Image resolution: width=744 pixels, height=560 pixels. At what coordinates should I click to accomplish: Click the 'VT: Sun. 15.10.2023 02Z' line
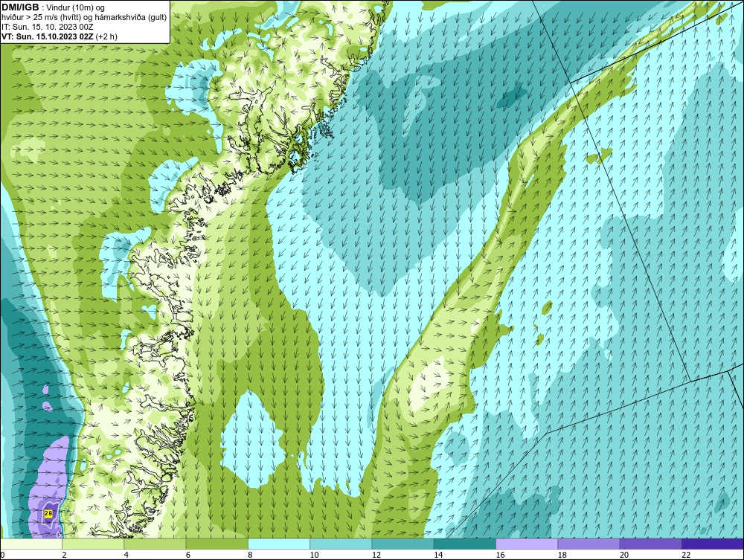click(48, 36)
